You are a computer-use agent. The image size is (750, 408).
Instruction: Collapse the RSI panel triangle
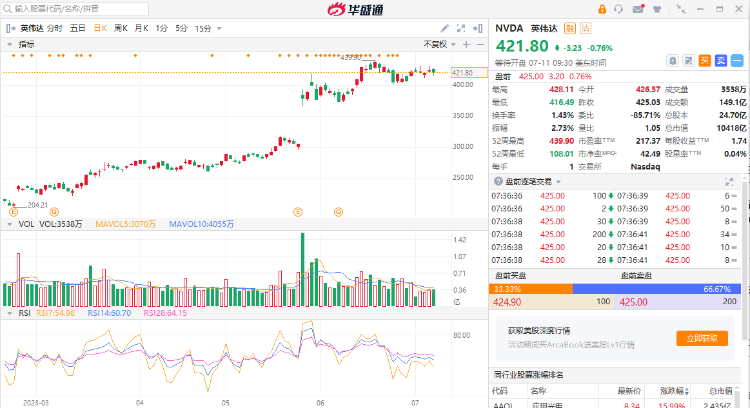pyautogui.click(x=10, y=313)
